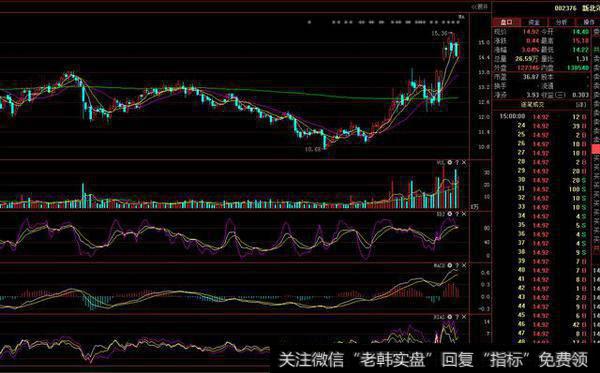
Task: Switch to the 盘口 tab
Action: coord(506,22)
